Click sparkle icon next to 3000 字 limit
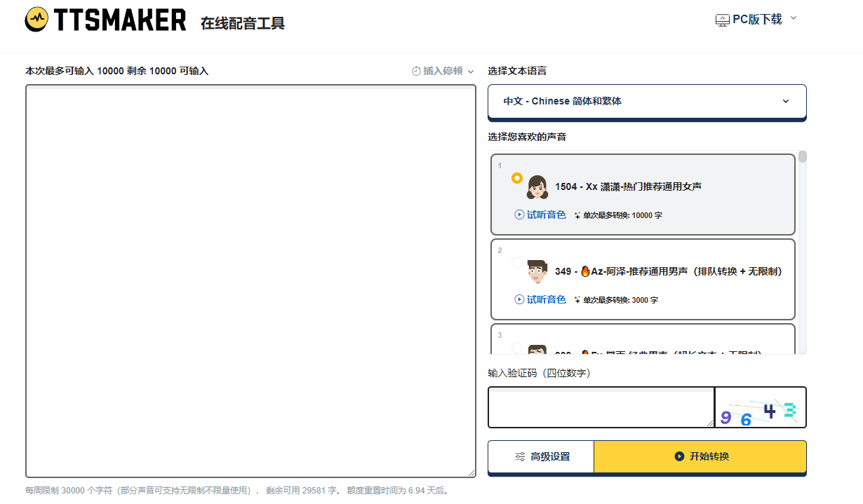 (x=577, y=300)
